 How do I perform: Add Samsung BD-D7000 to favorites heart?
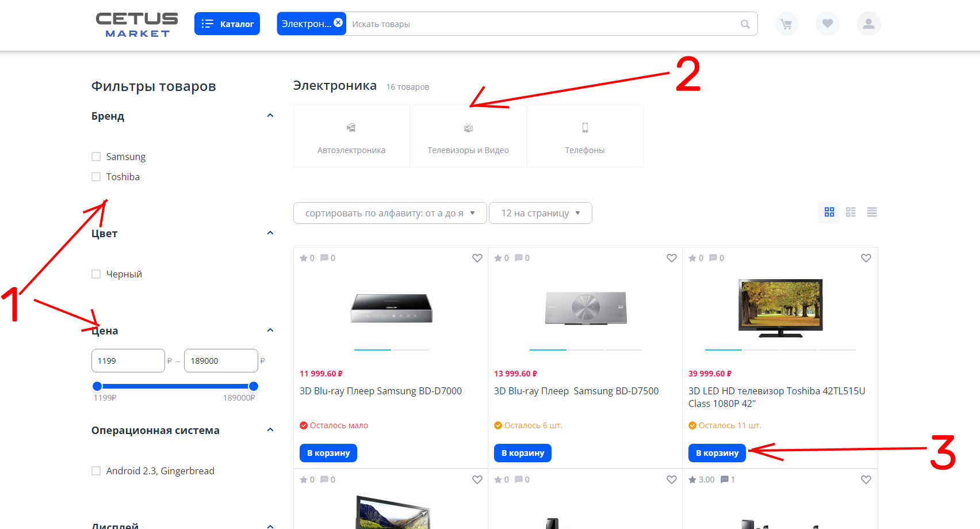(x=477, y=258)
